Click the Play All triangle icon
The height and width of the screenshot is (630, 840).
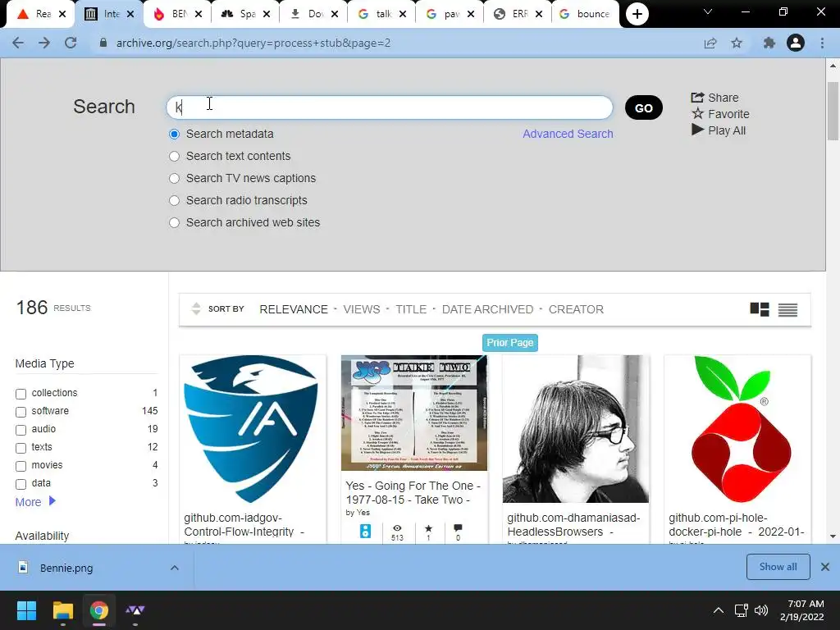pyautogui.click(x=697, y=130)
